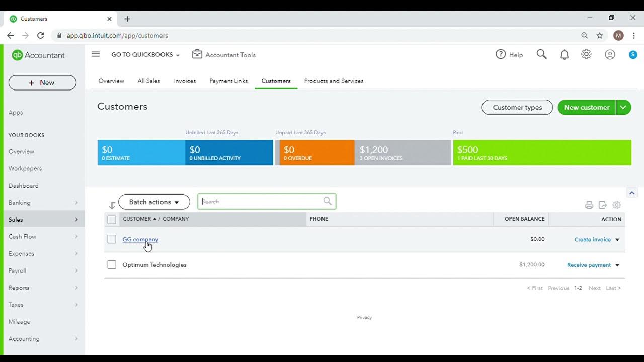Go back in browser history

click(11, 36)
